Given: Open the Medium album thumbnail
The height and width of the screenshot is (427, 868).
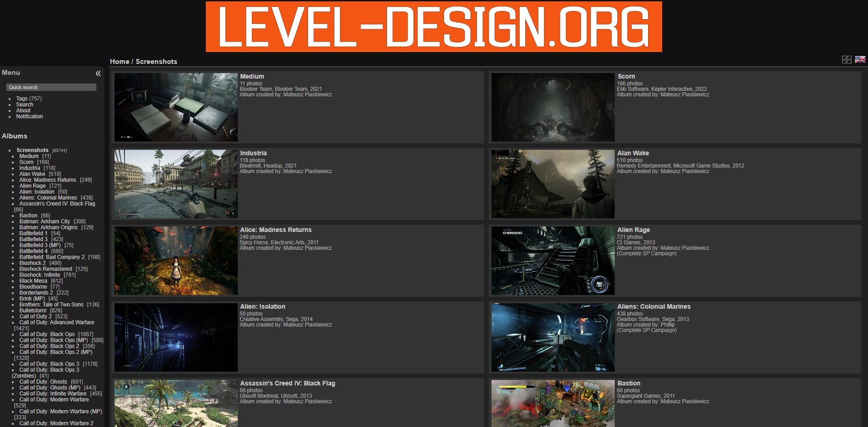Looking at the screenshot, I should [176, 107].
